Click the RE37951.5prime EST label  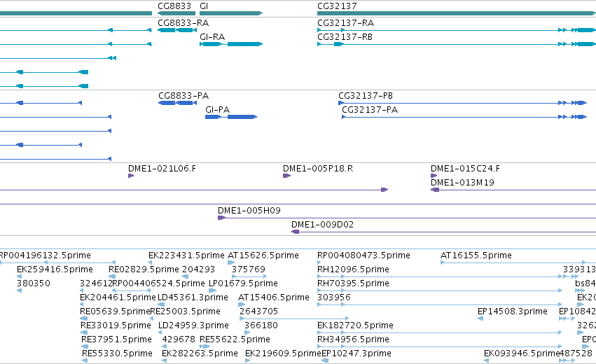[117, 339]
